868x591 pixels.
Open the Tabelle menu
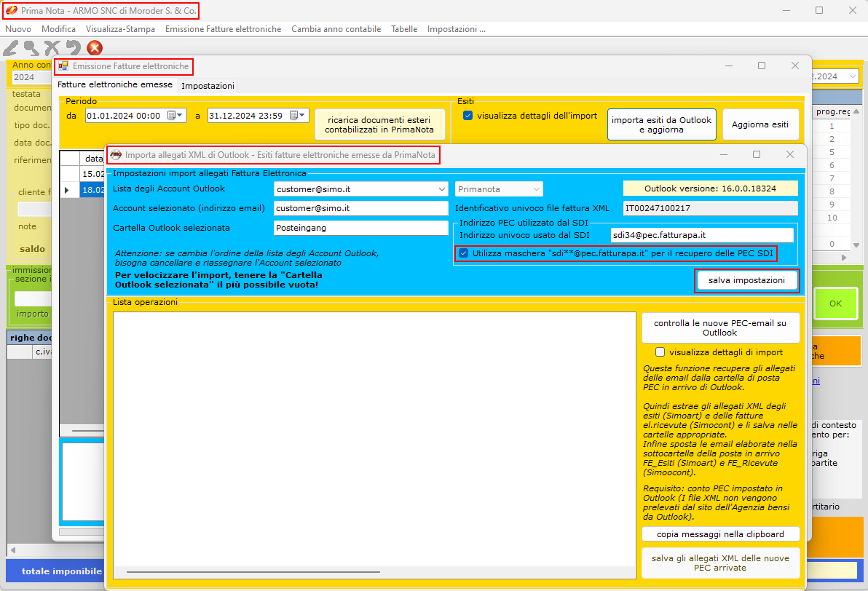coord(404,29)
